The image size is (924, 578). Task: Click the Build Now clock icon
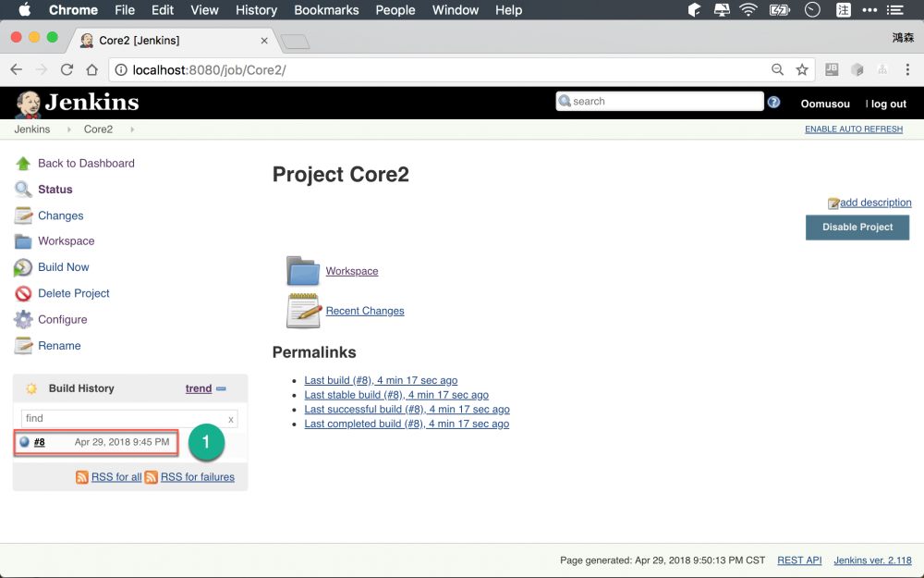point(22,267)
